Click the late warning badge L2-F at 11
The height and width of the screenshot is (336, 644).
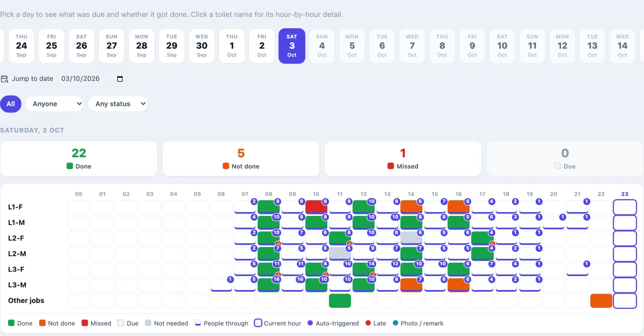(x=349, y=244)
